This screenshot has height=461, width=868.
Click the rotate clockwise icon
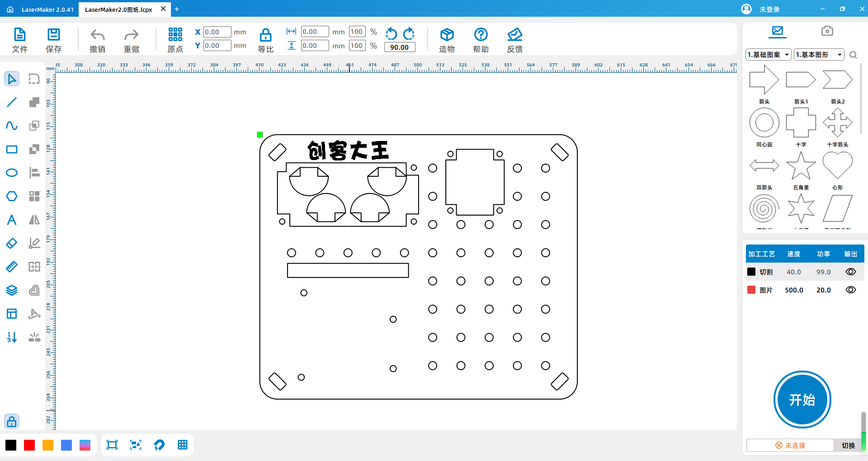[x=409, y=33]
